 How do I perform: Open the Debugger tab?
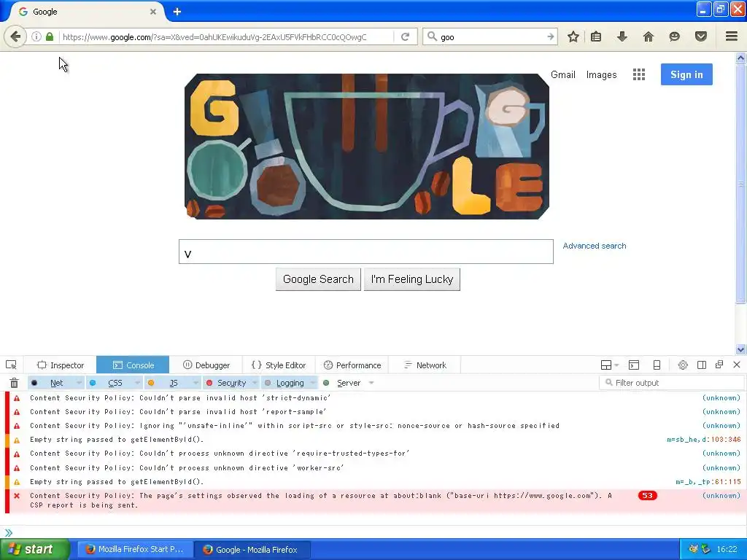pos(206,365)
